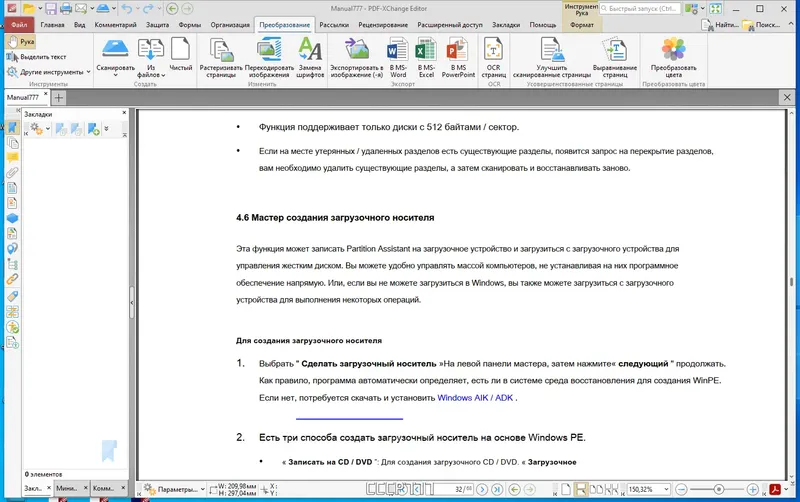The width and height of the screenshot is (800, 502).
Task: Switch to the Рецензирование ribbon tab
Action: pyautogui.click(x=383, y=24)
